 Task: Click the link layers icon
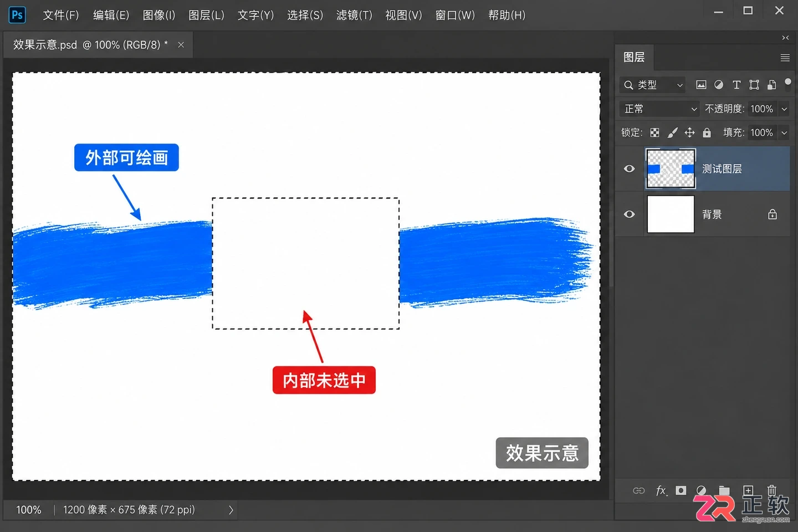click(x=639, y=490)
